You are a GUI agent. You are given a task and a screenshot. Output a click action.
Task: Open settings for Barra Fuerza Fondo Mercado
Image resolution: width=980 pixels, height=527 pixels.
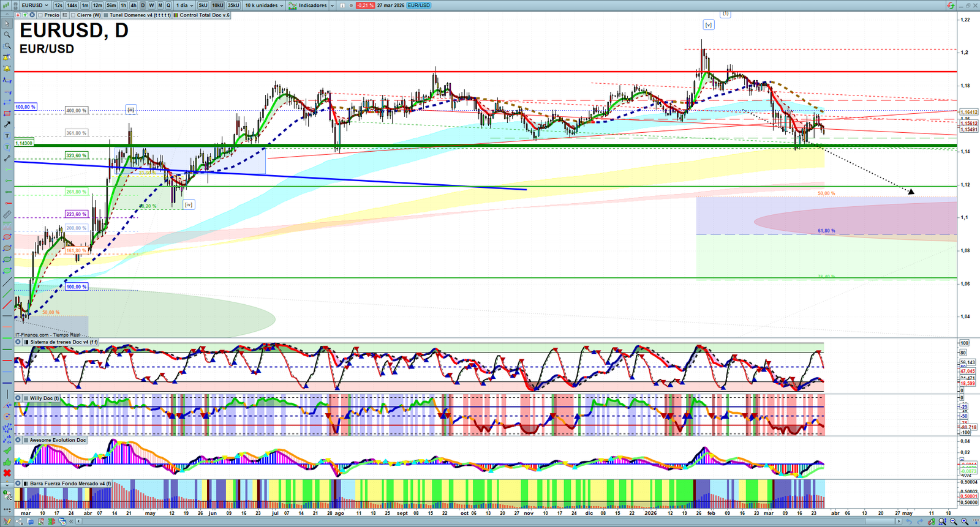coord(25,484)
